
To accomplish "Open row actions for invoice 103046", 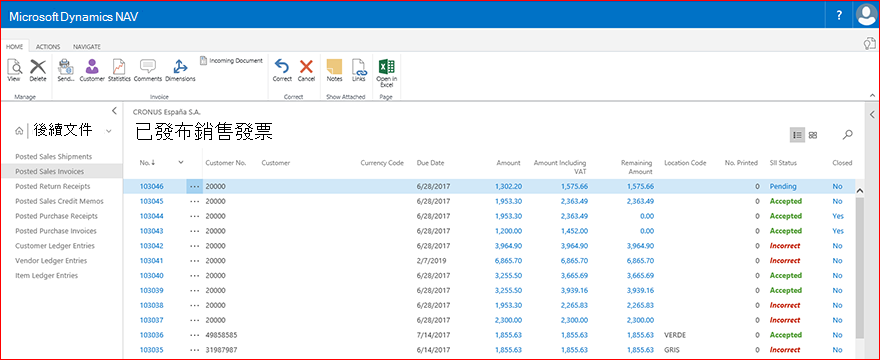I will (195, 186).
